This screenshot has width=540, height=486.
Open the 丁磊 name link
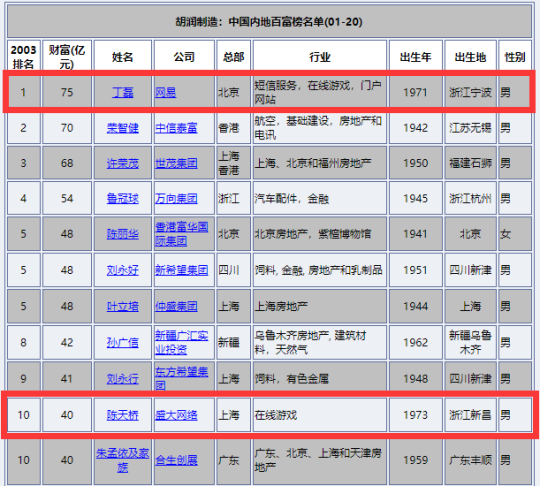[x=123, y=92]
